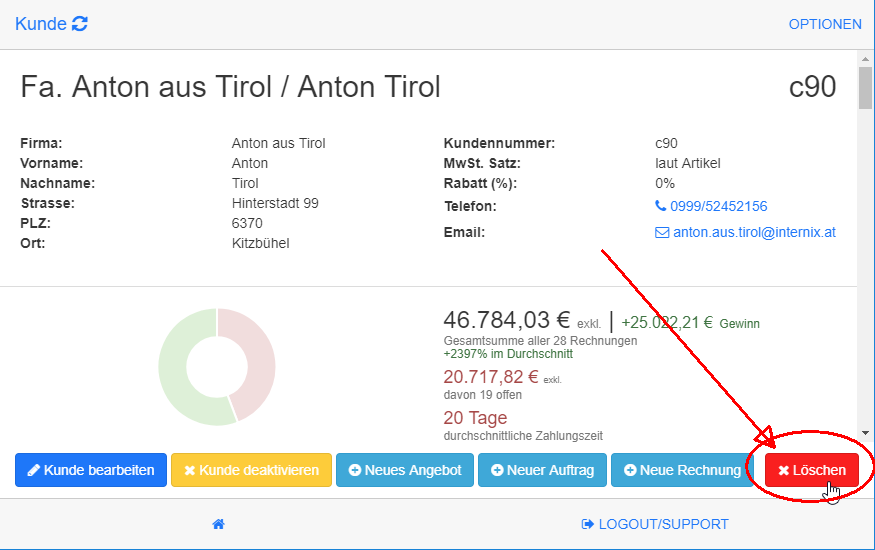Click 'Gesamtsumme aller 28 Rechnungen' text
The height and width of the screenshot is (550, 875).
tap(540, 341)
